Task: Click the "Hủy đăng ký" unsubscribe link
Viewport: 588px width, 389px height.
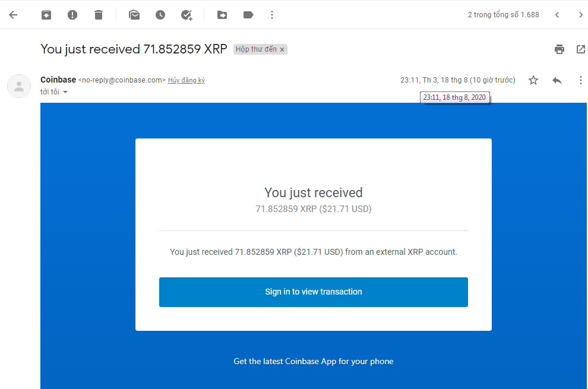Action: [186, 80]
